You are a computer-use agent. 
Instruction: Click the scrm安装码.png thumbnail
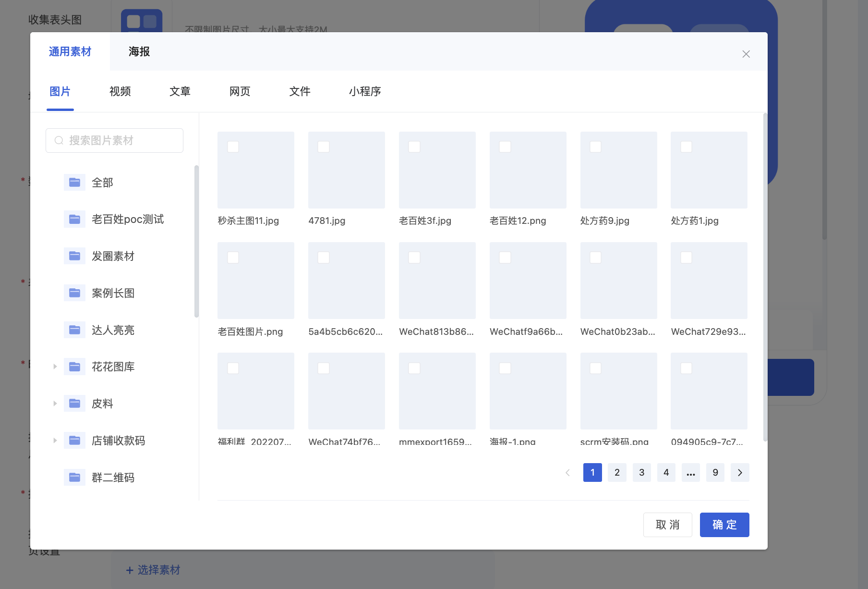click(x=619, y=391)
